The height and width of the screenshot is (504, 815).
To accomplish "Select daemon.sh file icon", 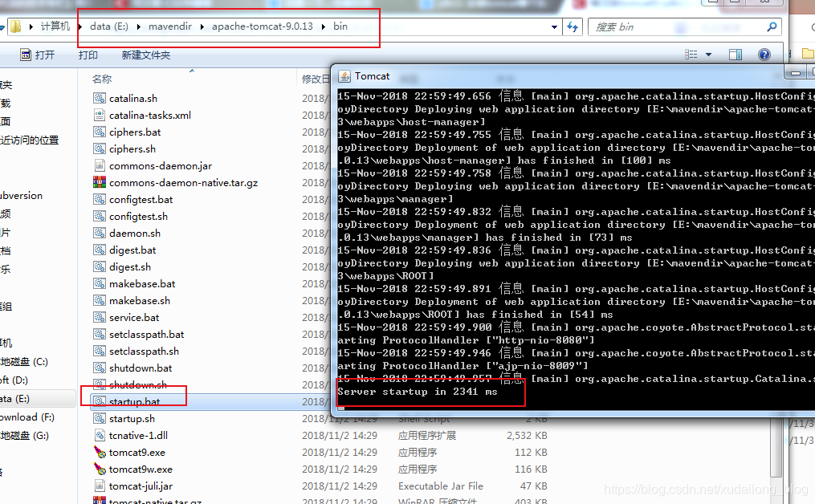I will point(100,233).
